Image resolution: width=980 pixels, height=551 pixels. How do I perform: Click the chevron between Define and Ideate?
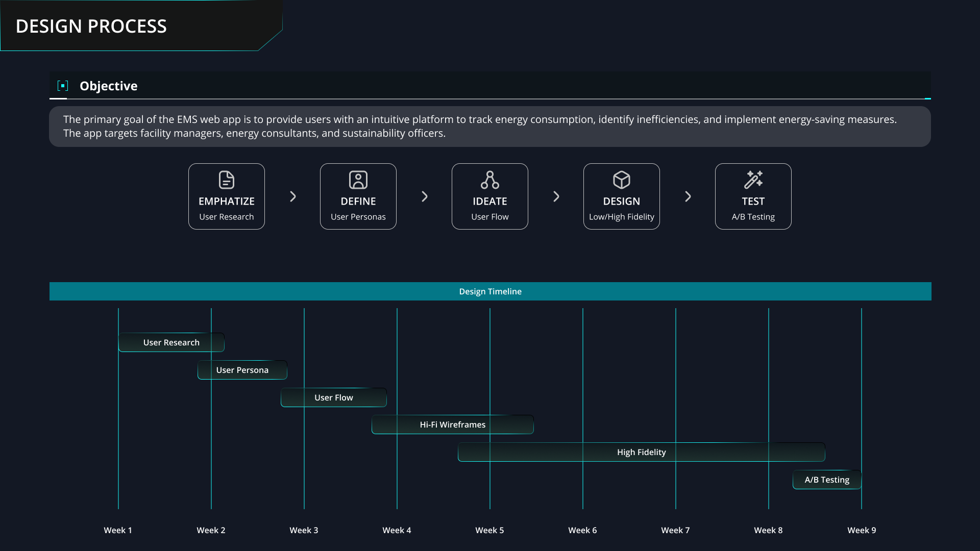click(x=424, y=196)
